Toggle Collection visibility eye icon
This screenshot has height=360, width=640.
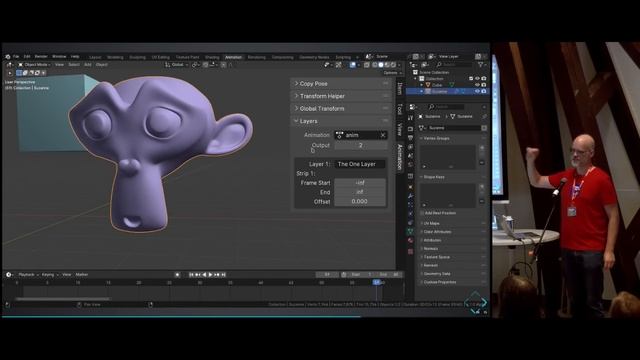pos(477,78)
